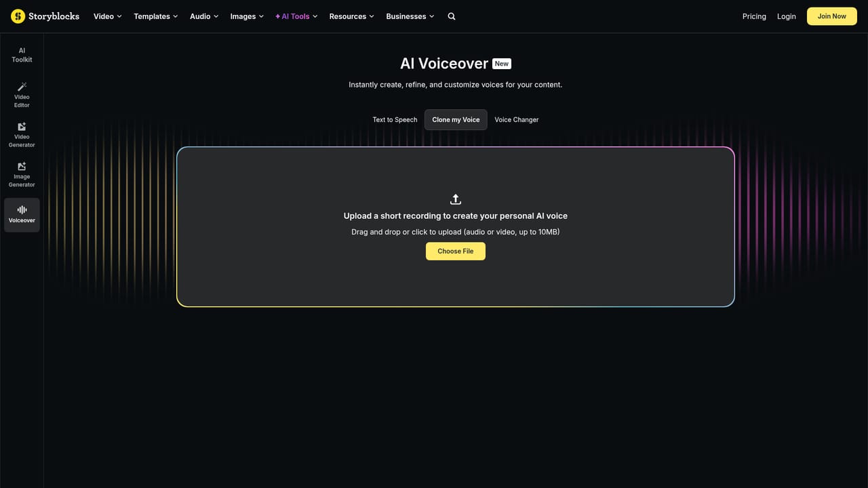Screen dimensions: 868x488
Task: Expand the Resources dropdown menu
Action: (352, 16)
